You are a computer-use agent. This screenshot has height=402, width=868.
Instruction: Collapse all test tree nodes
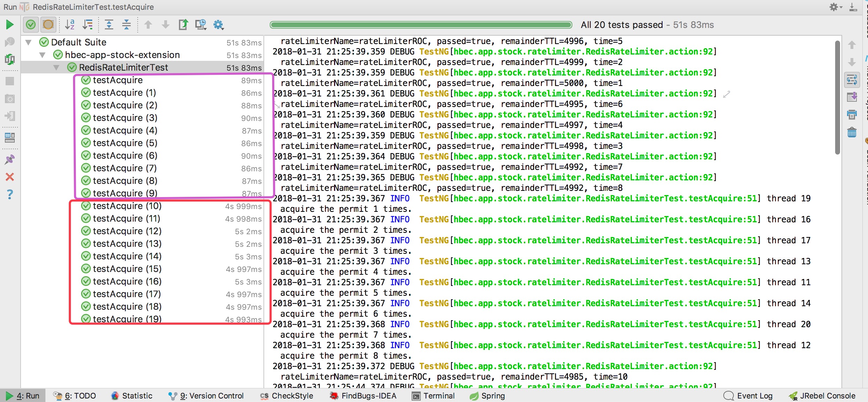pos(126,24)
